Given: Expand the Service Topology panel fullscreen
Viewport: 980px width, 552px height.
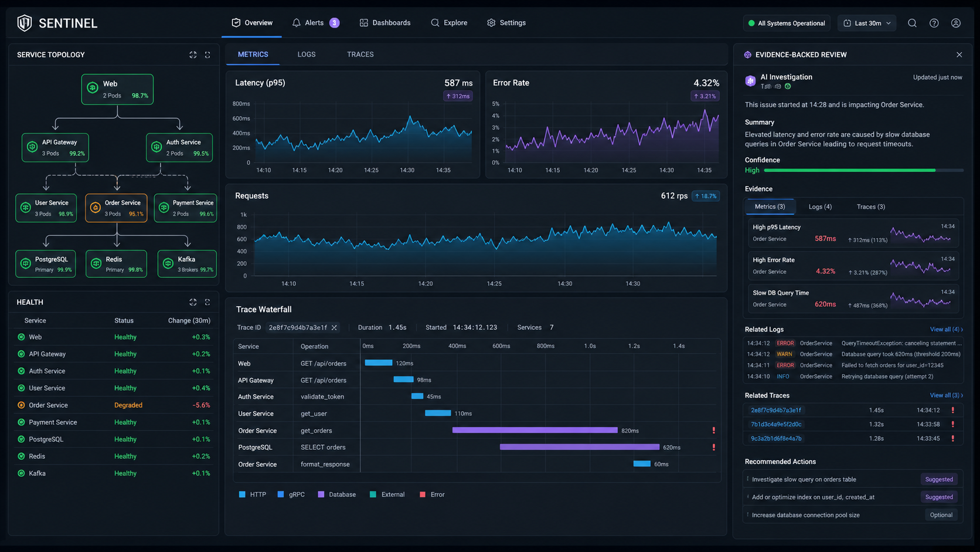Looking at the screenshot, I should (193, 55).
